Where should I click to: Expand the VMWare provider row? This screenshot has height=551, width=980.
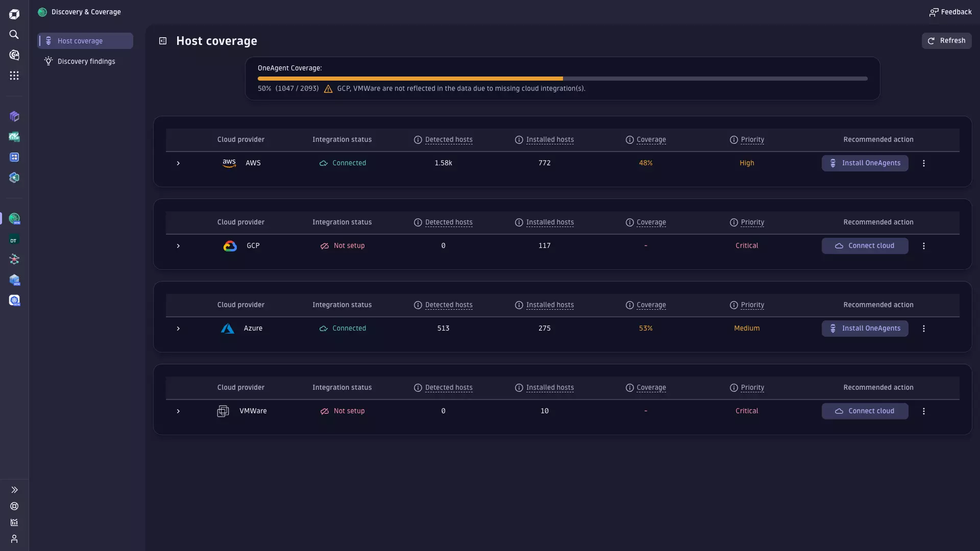pos(178,411)
